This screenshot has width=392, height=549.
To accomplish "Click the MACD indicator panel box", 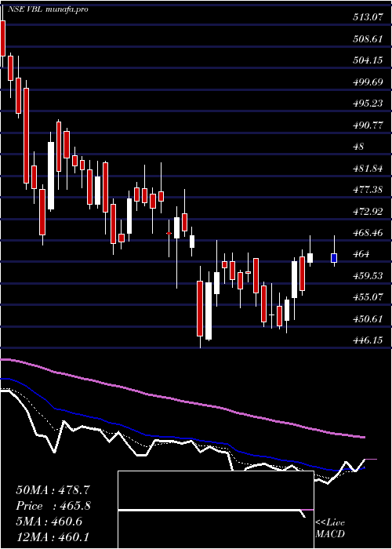I will click(216, 510).
